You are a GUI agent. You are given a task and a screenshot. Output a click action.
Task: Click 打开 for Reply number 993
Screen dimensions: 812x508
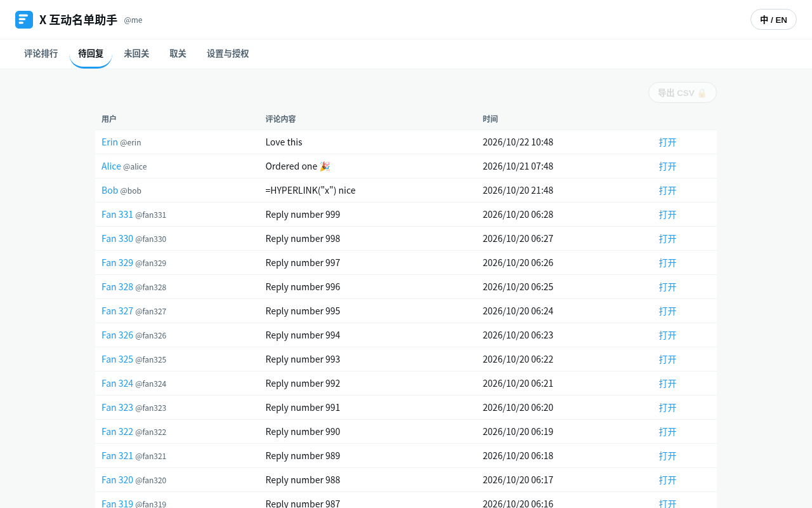coord(667,359)
